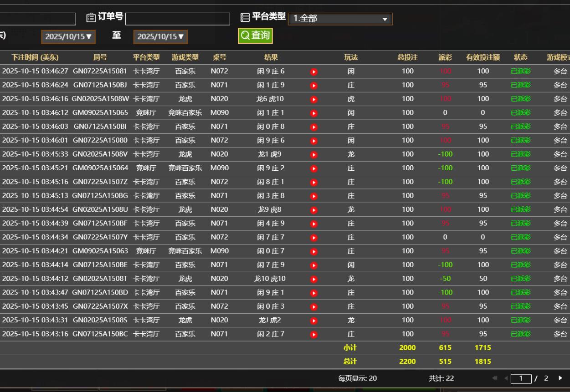
Task: Open the end date picker after 至
Action: pyautogui.click(x=160, y=37)
